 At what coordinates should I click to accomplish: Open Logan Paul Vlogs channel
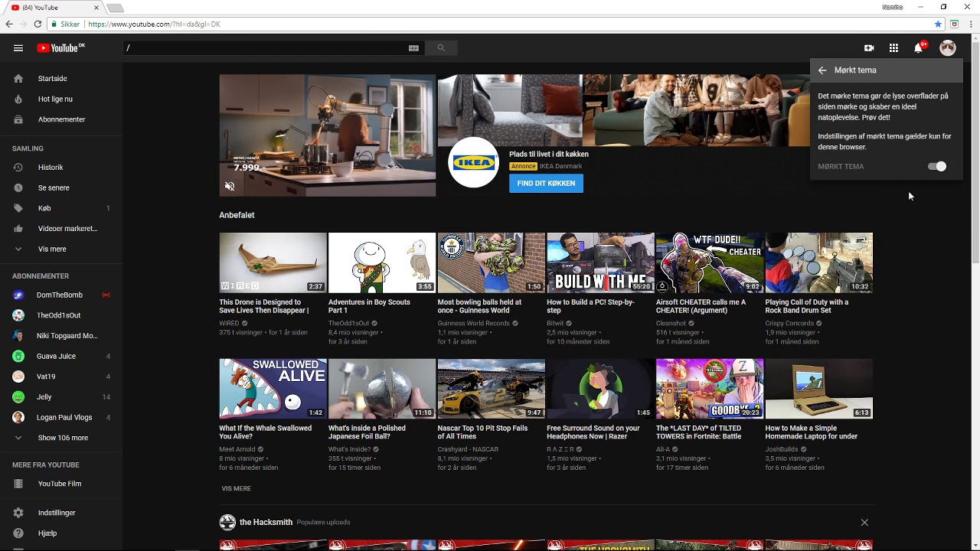[x=61, y=417]
